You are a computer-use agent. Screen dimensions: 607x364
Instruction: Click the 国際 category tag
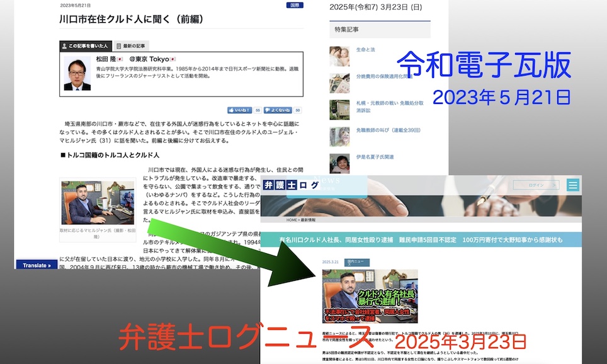pyautogui.click(x=294, y=5)
